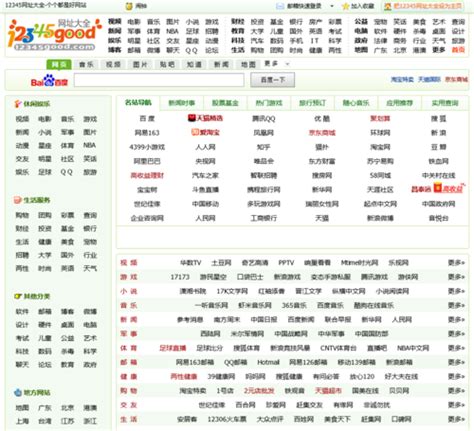Screen dimensions: 474x431
Task: Click NBA in the top category grid
Action: coord(173,31)
